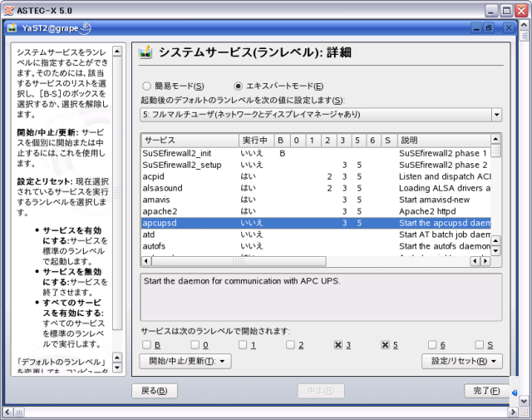
Task: Click the scroll-right arrow under services table
Action: pos(485,261)
